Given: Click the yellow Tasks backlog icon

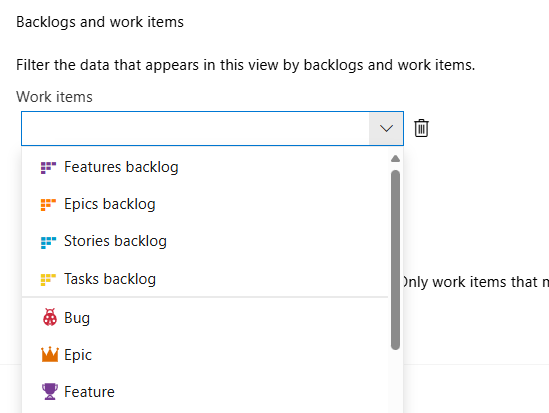Looking at the screenshot, I should tap(48, 280).
